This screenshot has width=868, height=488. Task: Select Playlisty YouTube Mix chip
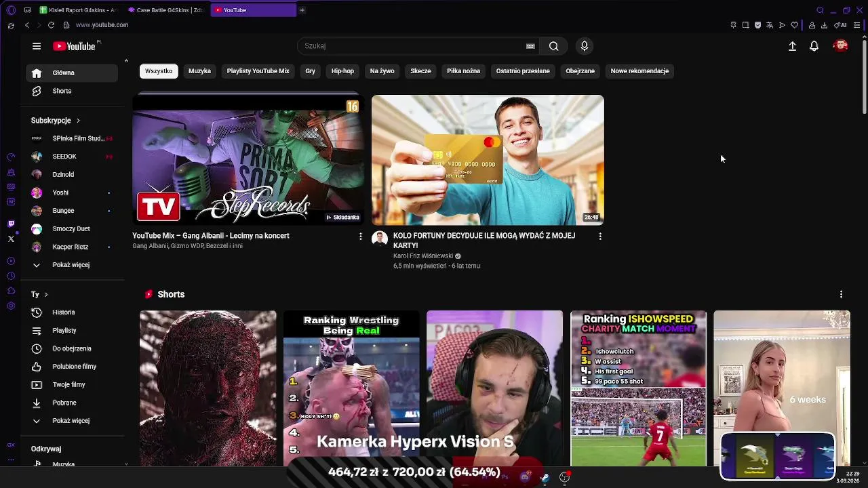tap(258, 71)
